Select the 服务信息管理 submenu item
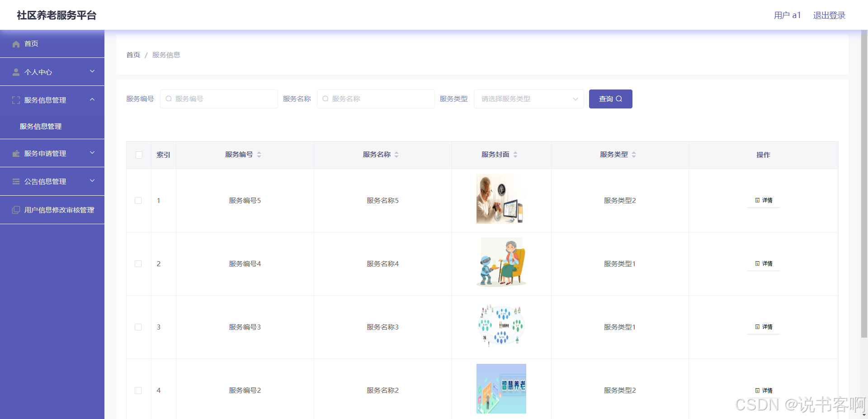Screen dimensions: 868x419 coord(41,126)
